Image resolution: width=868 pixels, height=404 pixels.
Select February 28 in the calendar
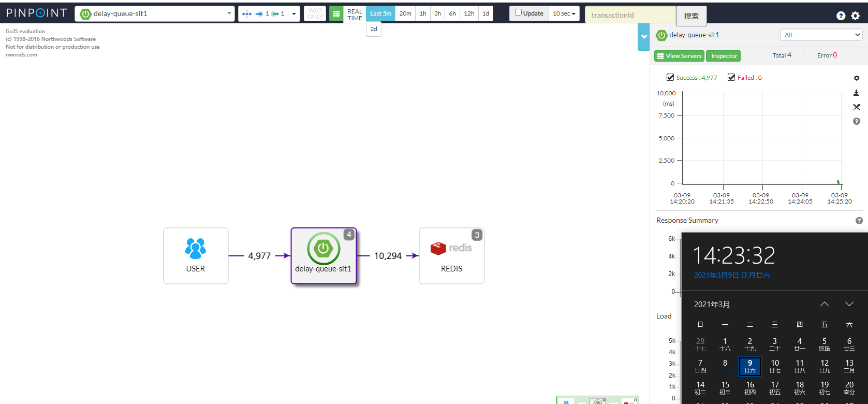click(x=700, y=344)
